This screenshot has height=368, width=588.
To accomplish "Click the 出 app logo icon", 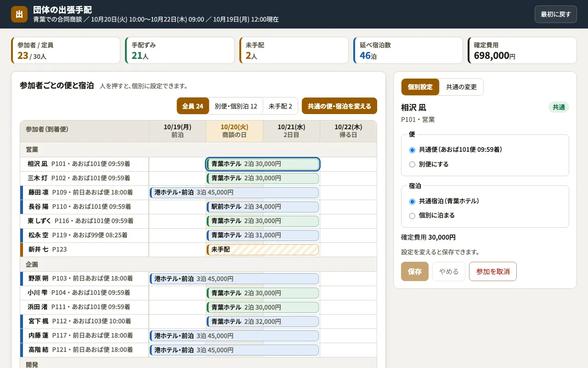I will tap(19, 14).
